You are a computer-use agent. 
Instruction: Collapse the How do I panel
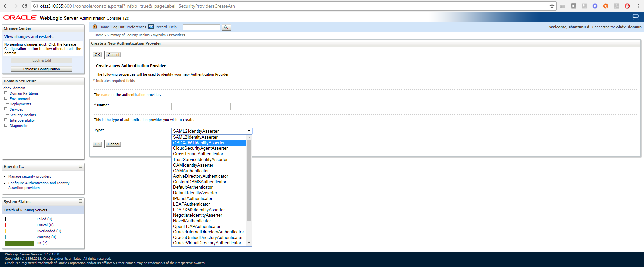pos(80,166)
